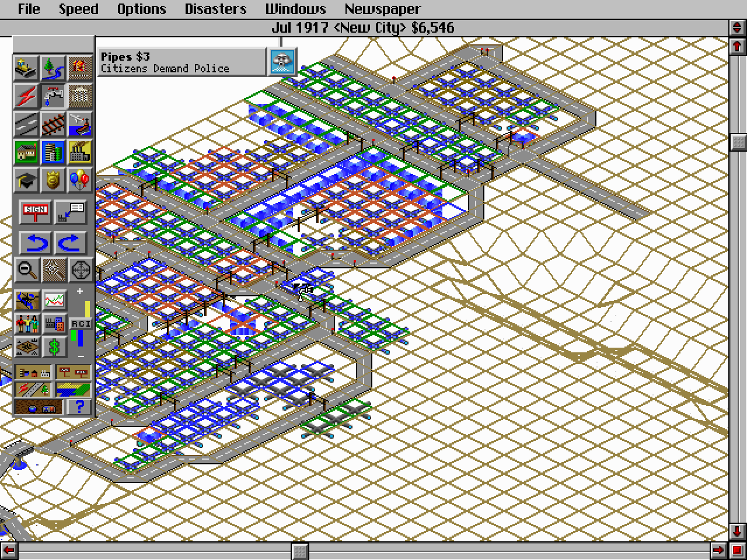This screenshot has height=560, width=747.
Task: Open the Disasters menu
Action: pos(215,9)
